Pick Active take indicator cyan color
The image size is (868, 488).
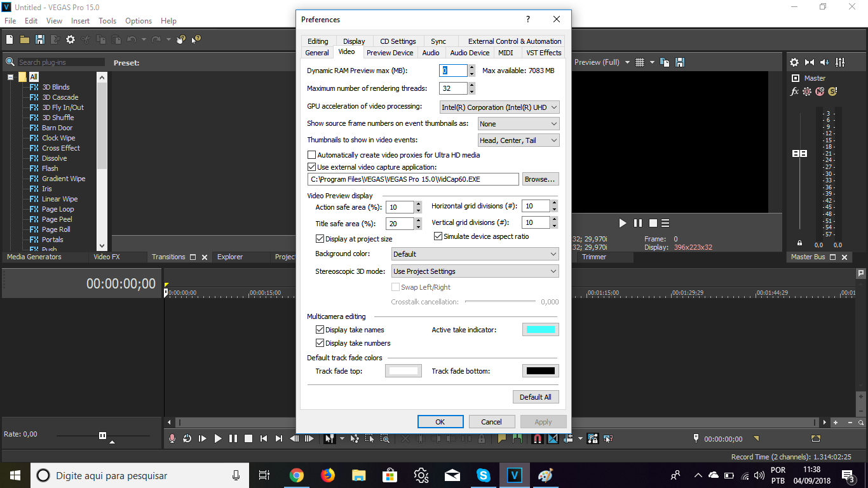[541, 330]
